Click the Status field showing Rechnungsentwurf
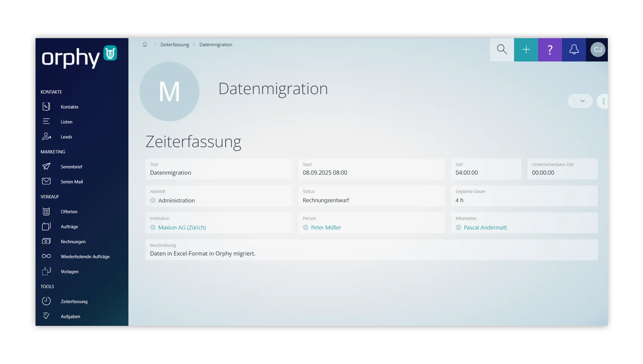Viewport: 643px width, 364px height. [x=372, y=196]
